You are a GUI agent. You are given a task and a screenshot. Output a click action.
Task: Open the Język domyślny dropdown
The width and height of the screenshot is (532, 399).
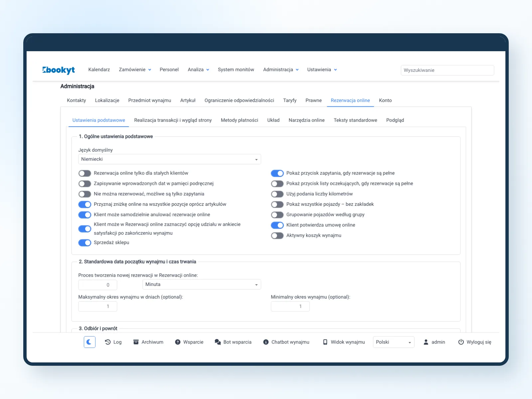(170, 159)
